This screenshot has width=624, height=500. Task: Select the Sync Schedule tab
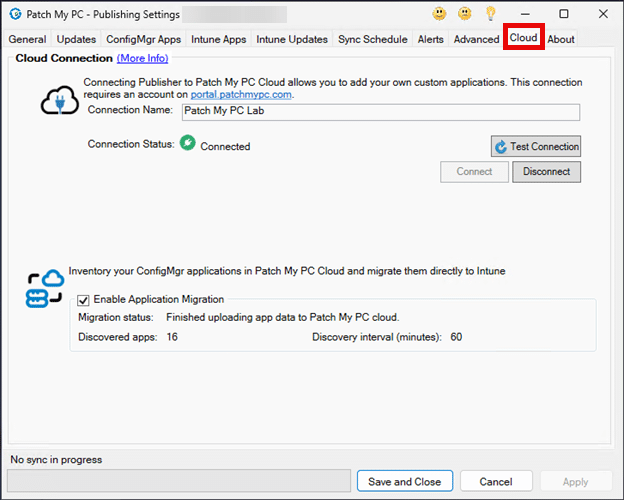(373, 39)
